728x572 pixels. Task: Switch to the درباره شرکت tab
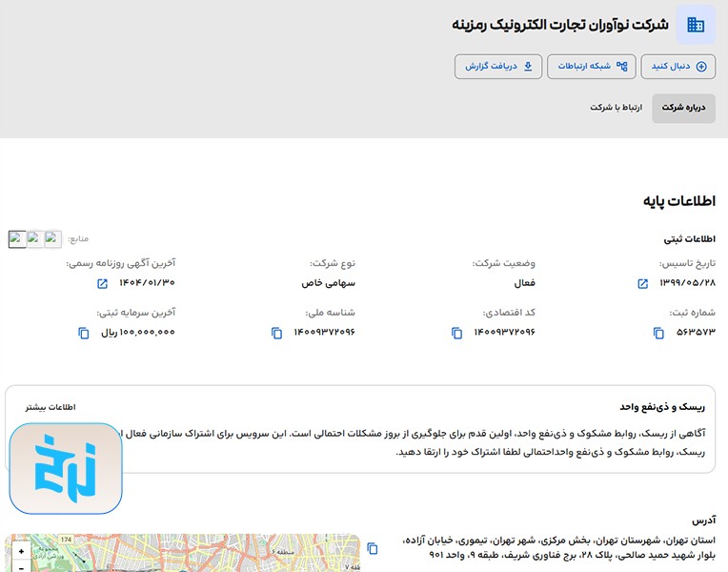pyautogui.click(x=683, y=108)
